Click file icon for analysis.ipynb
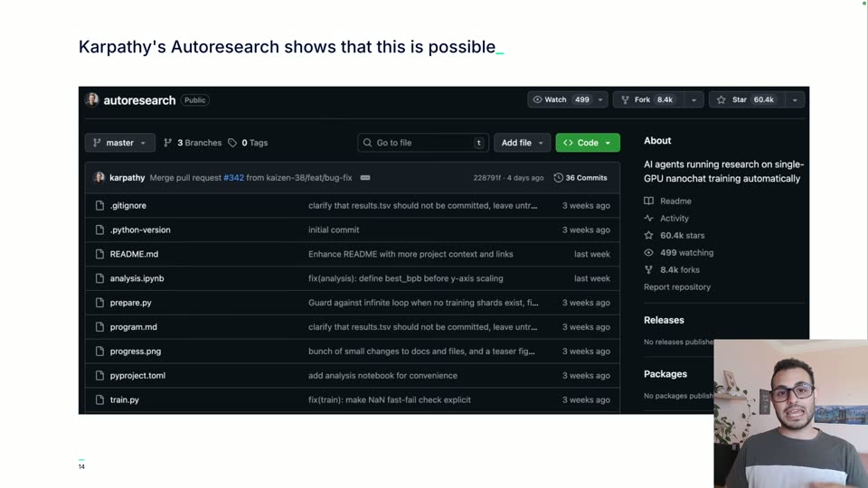This screenshot has height=488, width=868. tap(99, 278)
